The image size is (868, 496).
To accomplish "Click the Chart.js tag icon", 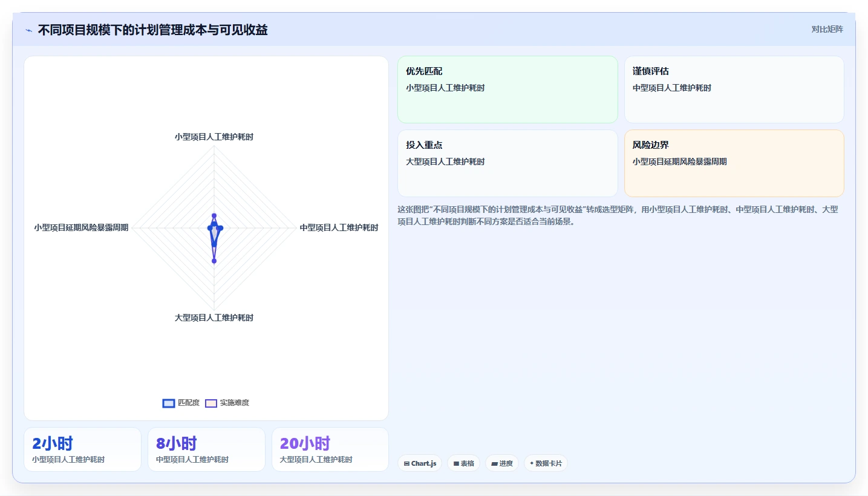I will point(406,464).
